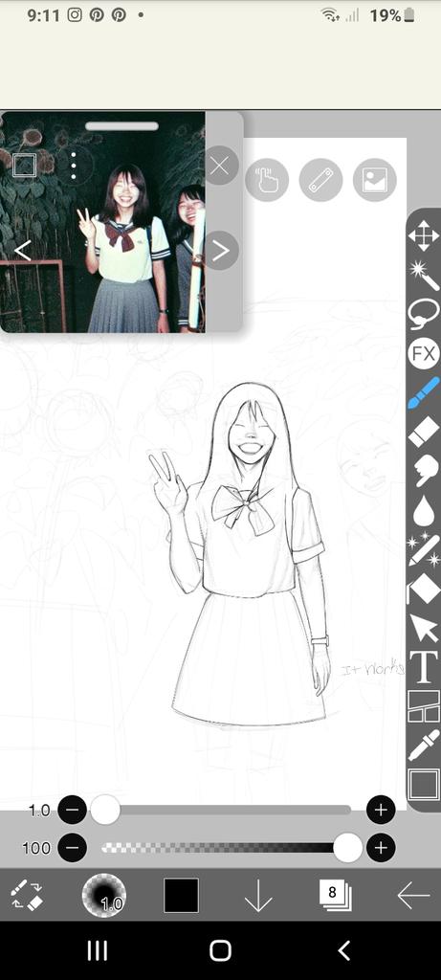Tap the Android home button
The image size is (441, 980).
(x=220, y=950)
